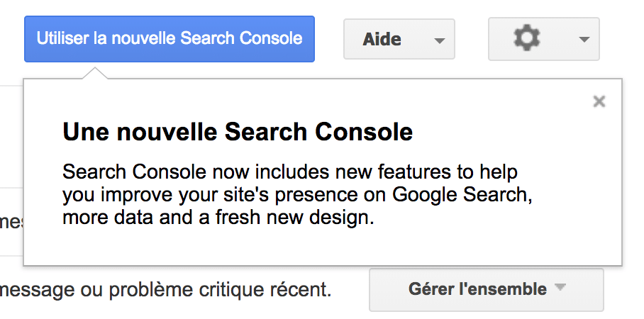Screen dimensions: 644x319
Task: Click the words Google Search in the popup
Action: (460, 195)
